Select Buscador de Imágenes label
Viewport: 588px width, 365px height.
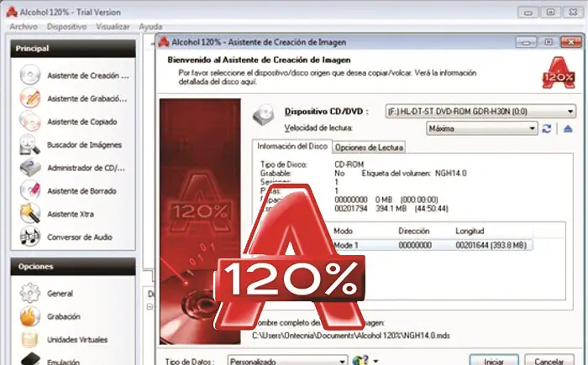click(x=84, y=144)
